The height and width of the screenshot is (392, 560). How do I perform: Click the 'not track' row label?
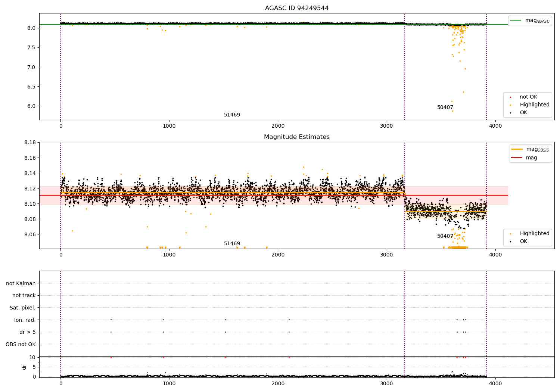click(x=24, y=296)
